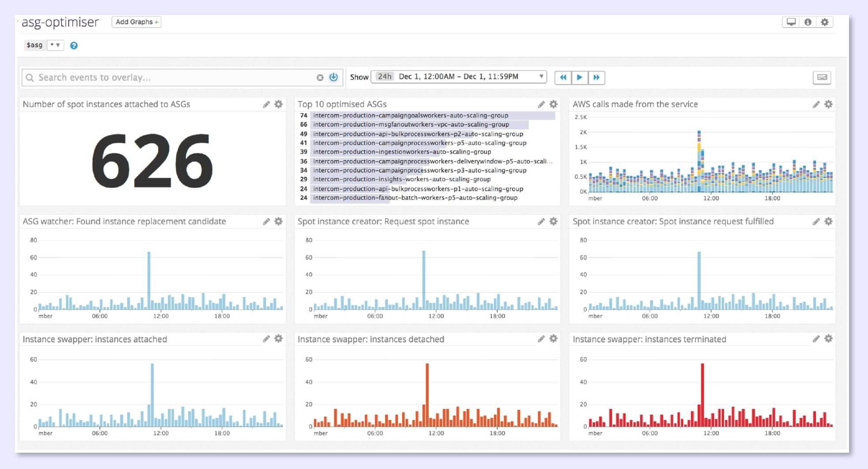Open gear settings for ASG watcher graph
The image size is (868, 469).
(278, 221)
